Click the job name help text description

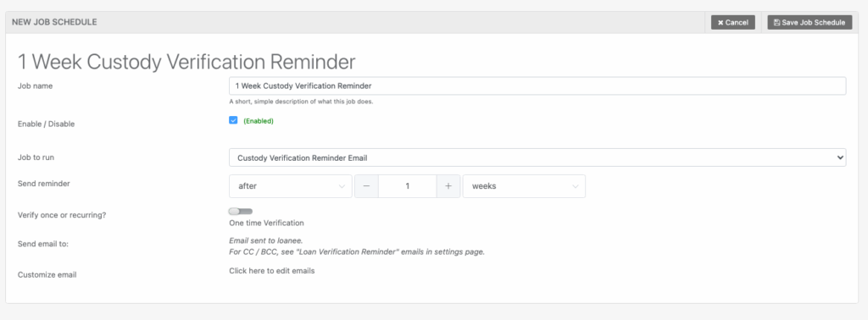click(x=301, y=102)
